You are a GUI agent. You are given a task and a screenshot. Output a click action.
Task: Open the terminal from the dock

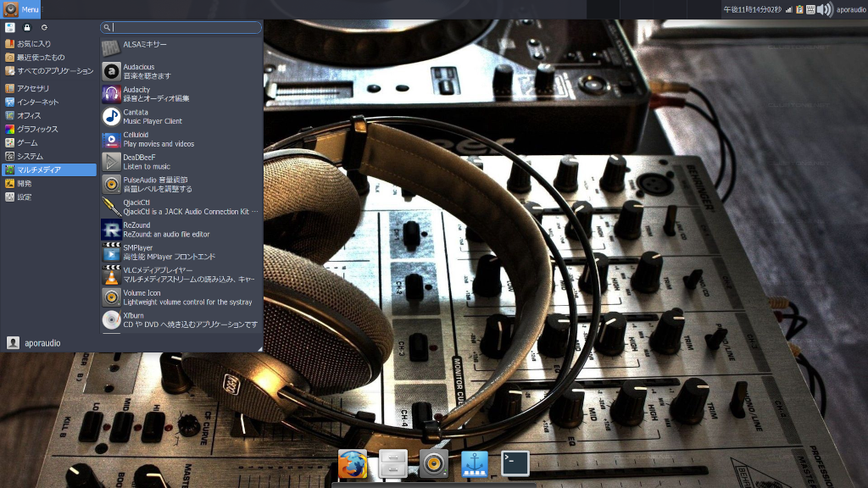tap(515, 463)
